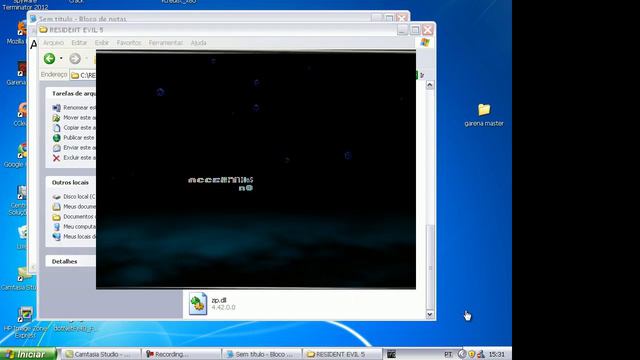Click the Publicar este arquivo link
The image size is (640, 360).
pyautogui.click(x=79, y=138)
